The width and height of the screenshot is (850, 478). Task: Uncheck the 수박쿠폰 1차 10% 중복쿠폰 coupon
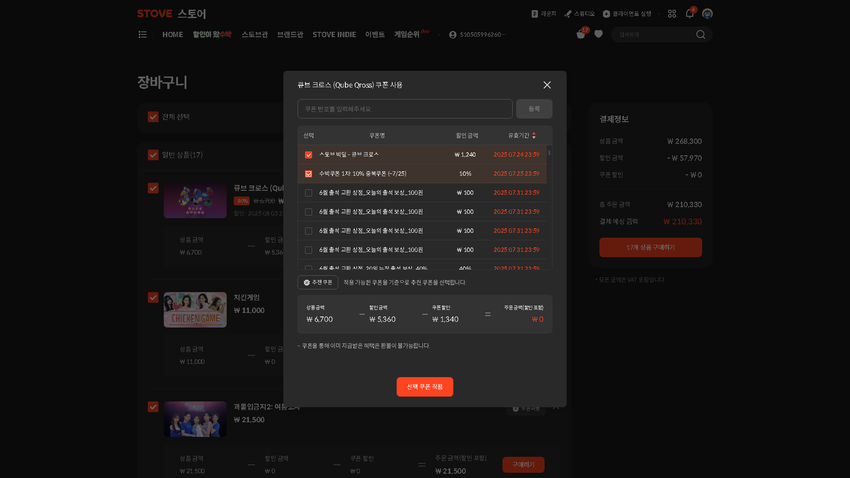pyautogui.click(x=308, y=174)
